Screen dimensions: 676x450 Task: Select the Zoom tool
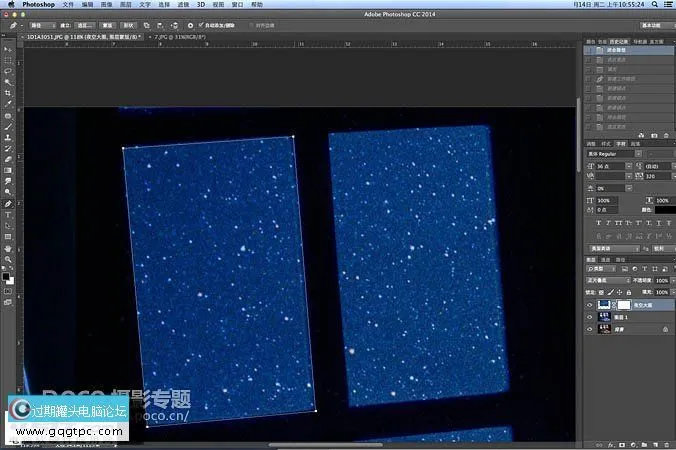[x=8, y=258]
